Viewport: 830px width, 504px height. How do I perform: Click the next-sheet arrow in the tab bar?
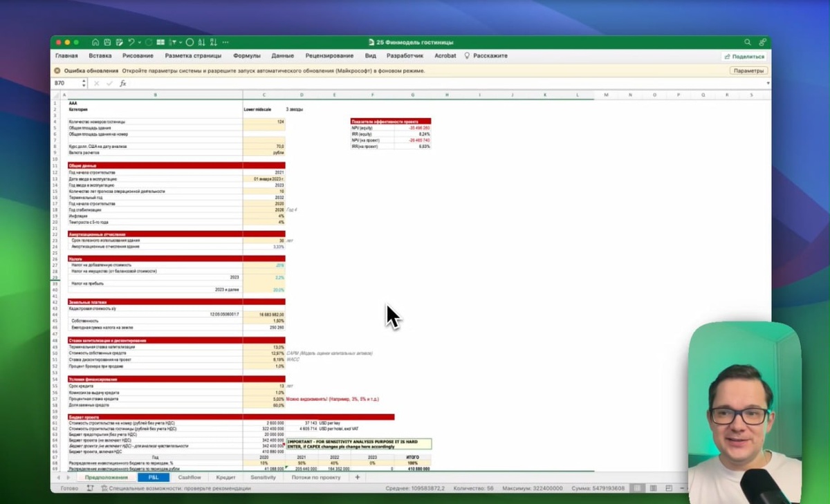(68, 478)
